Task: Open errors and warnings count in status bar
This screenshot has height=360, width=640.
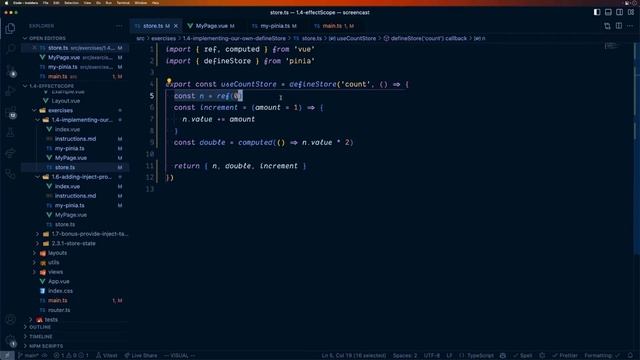Action: click(x=71, y=356)
